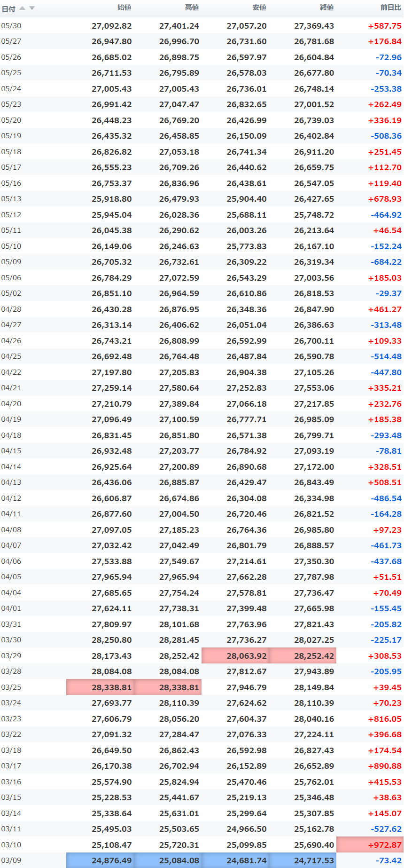Click the opening value 26,743.21
This screenshot has width=404, height=868.
tap(112, 341)
